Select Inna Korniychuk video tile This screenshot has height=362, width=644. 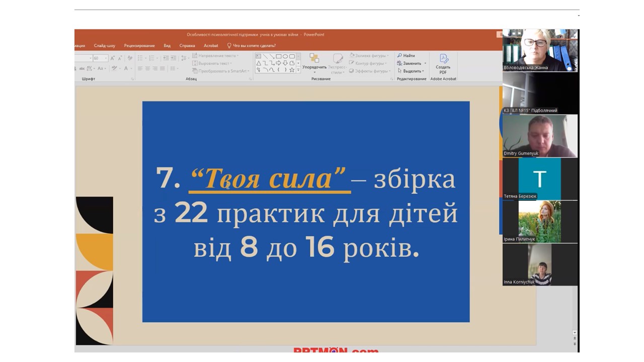(540, 264)
